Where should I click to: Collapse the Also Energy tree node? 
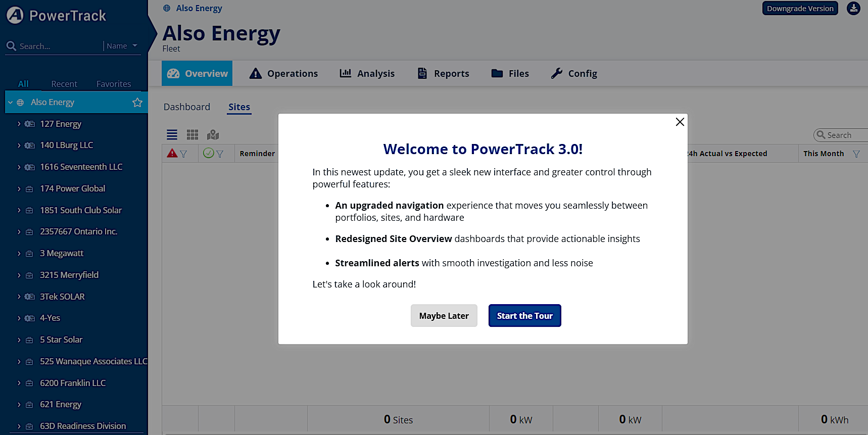click(10, 103)
